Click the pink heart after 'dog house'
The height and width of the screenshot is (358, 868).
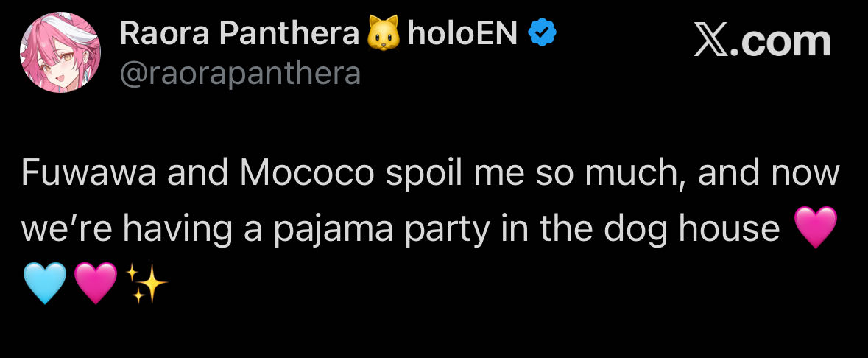[816, 228]
